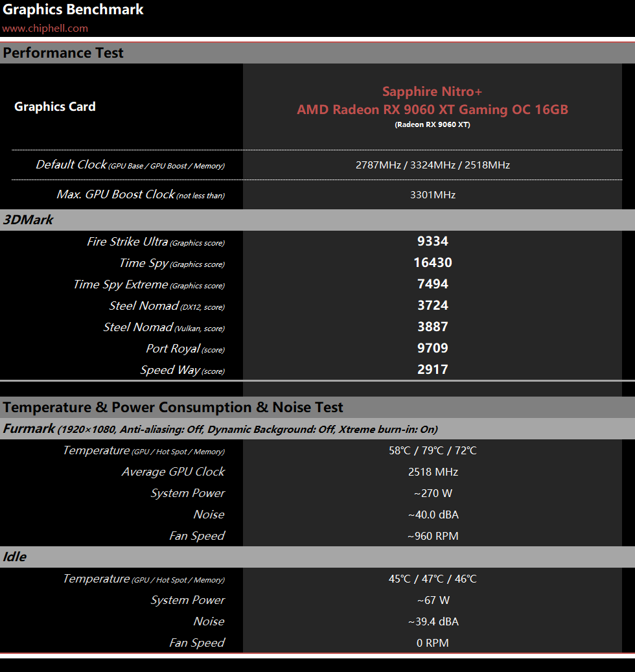The width and height of the screenshot is (635, 672).
Task: Select the Fire Strike Ultra label
Action: 156,242
